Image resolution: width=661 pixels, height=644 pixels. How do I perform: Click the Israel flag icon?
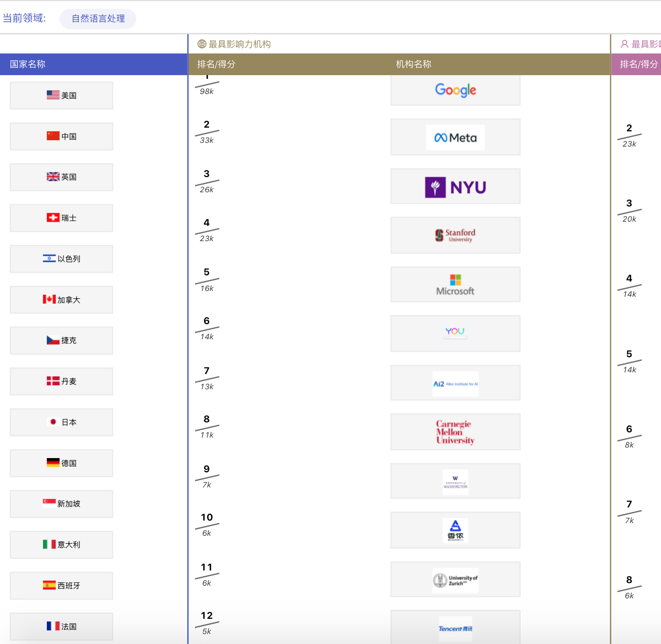[x=49, y=258]
